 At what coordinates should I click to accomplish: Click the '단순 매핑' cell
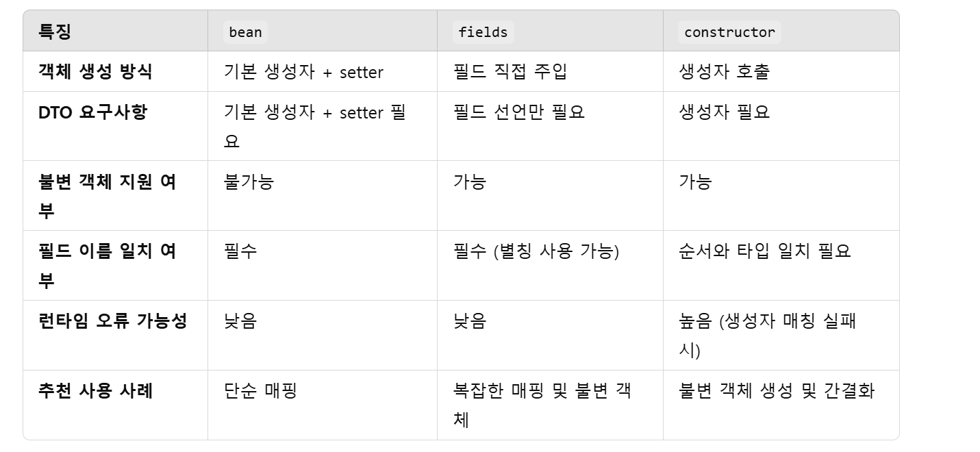(260, 390)
